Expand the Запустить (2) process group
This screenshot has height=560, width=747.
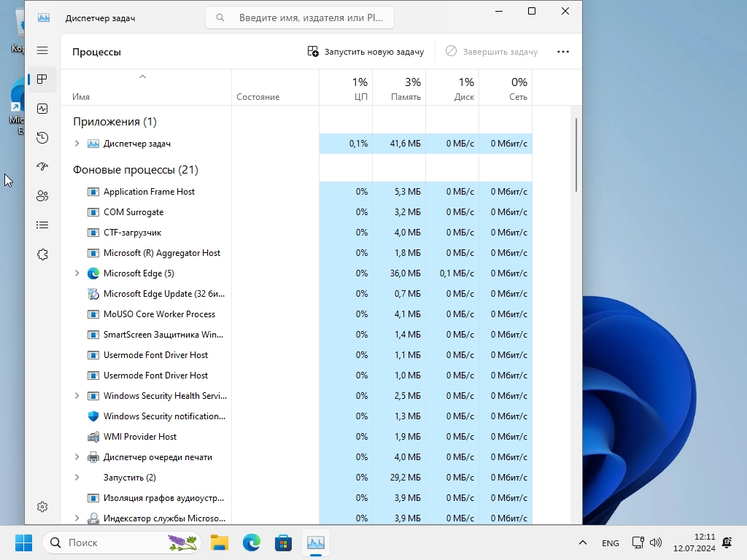tap(77, 478)
